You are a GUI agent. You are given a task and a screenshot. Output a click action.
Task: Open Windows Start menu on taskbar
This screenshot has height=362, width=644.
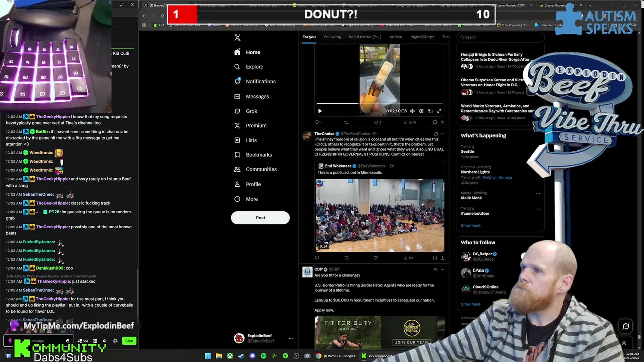208,356
